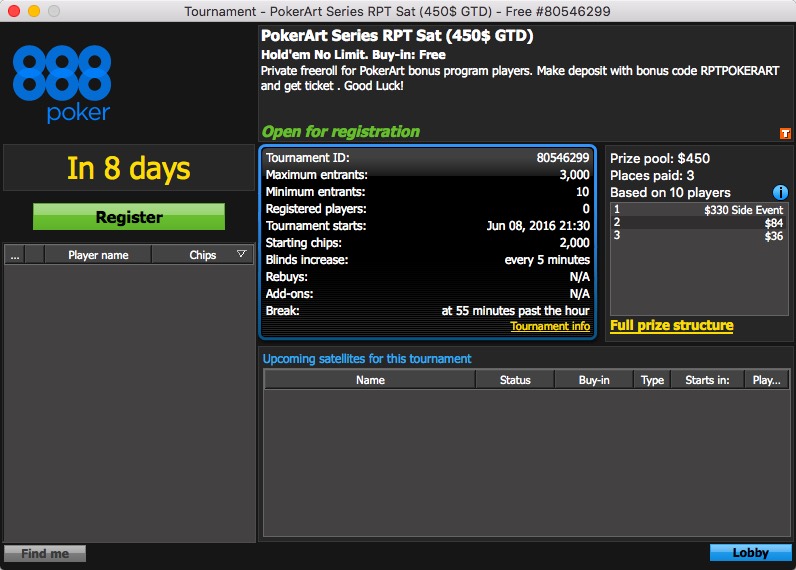Select the first-place $330 Side Event row
Image resolution: width=796 pixels, height=570 pixels.
click(x=699, y=210)
